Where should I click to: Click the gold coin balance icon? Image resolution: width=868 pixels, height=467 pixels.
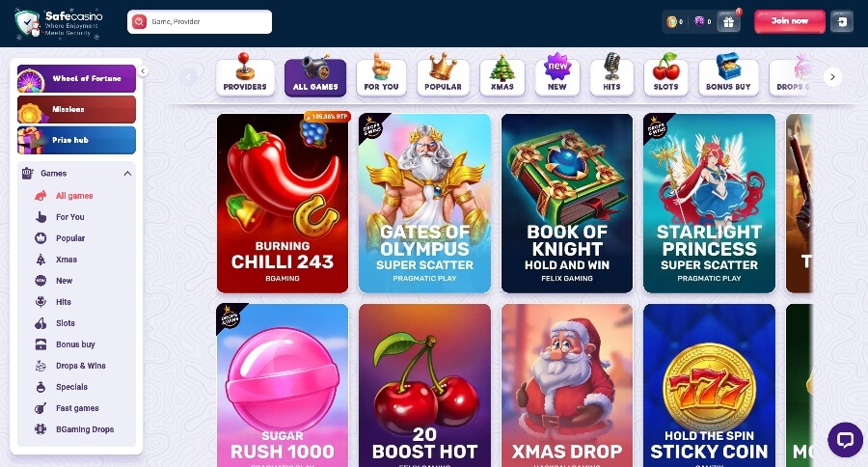click(671, 21)
